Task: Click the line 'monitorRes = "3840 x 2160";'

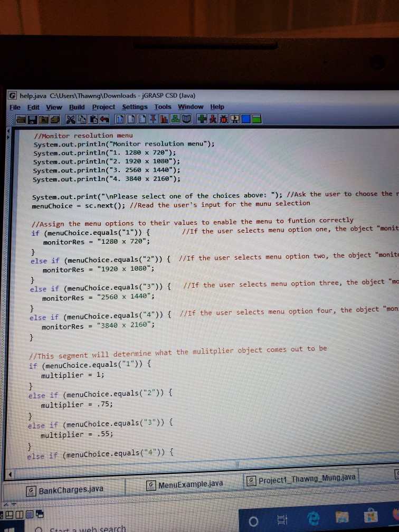Action: pyautogui.click(x=98, y=326)
